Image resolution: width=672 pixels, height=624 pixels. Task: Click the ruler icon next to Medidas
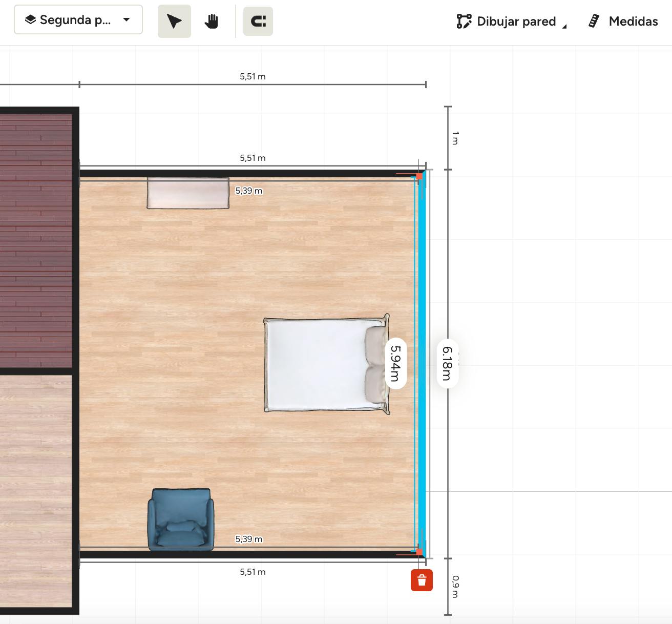[x=594, y=22]
